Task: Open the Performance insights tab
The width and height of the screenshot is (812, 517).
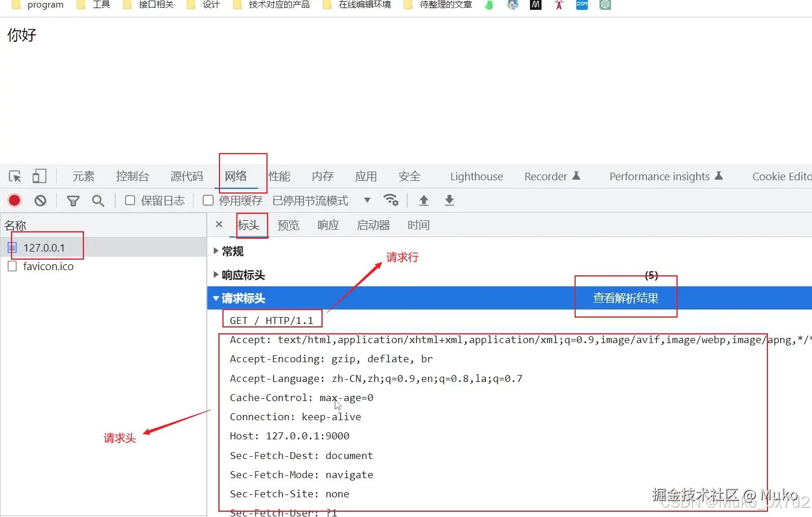Action: coord(666,176)
